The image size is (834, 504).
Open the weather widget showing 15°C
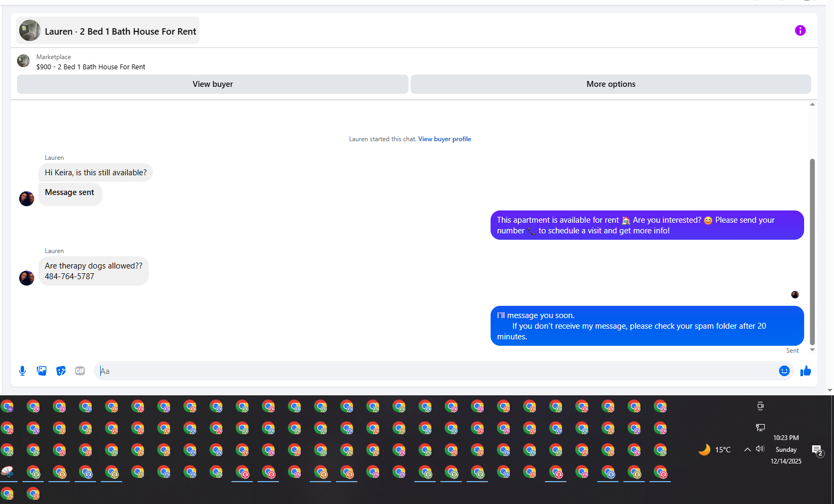715,450
